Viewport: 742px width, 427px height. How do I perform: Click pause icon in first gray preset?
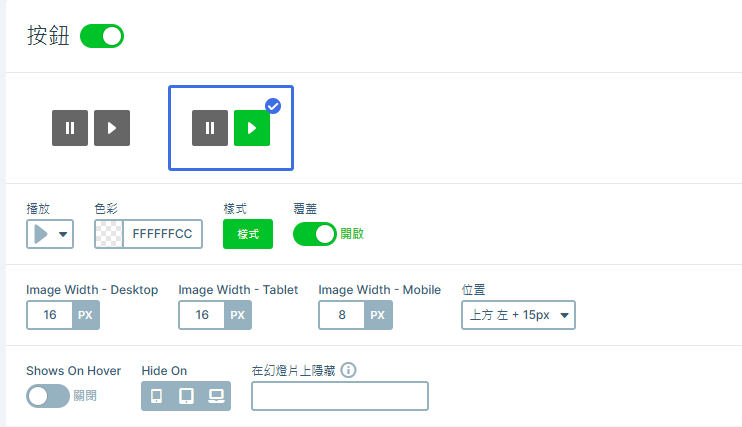pyautogui.click(x=70, y=128)
